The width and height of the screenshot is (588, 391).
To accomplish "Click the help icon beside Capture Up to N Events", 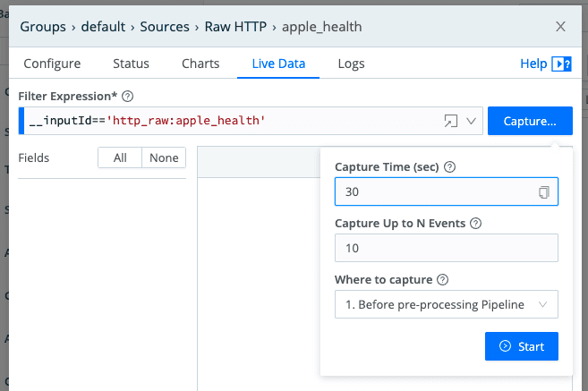I will 476,224.
